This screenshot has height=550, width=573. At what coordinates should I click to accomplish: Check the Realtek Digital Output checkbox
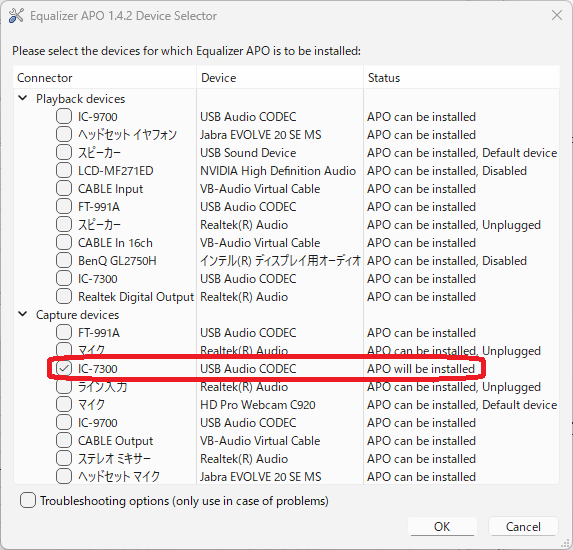point(64,296)
